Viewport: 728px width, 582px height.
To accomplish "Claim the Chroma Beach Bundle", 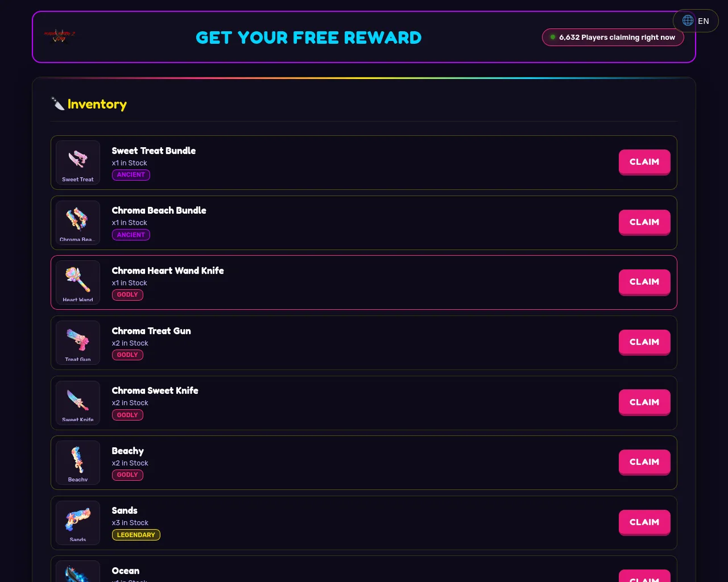I will coord(644,222).
